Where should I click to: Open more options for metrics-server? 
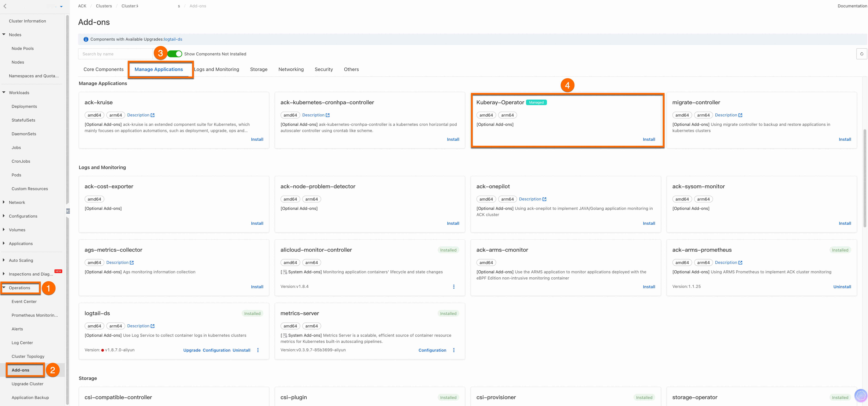(x=454, y=350)
